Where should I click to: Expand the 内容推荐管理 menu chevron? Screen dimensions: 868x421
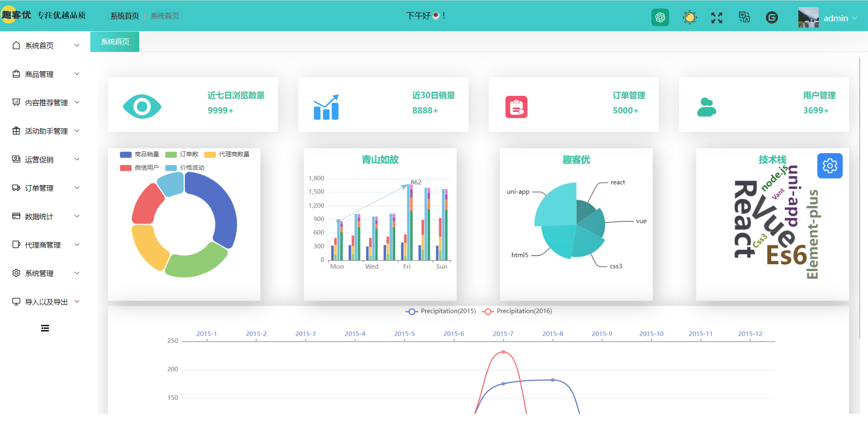(77, 102)
